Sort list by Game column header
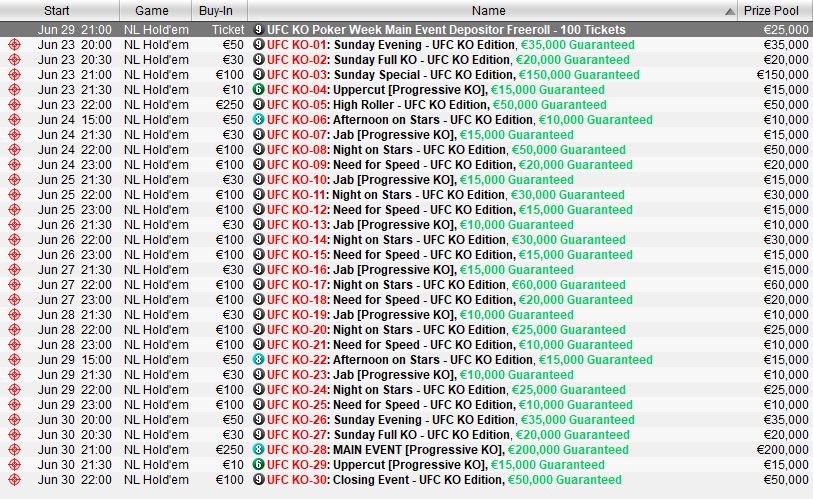 [x=156, y=10]
